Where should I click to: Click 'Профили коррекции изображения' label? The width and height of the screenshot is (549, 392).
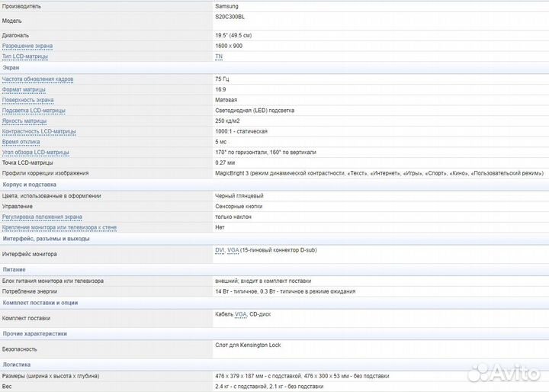tap(45, 173)
